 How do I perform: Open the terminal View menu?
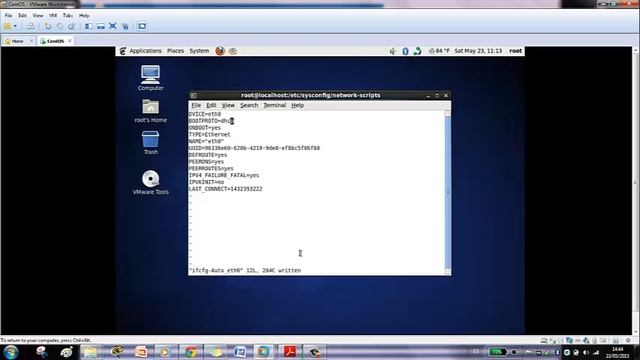click(228, 105)
